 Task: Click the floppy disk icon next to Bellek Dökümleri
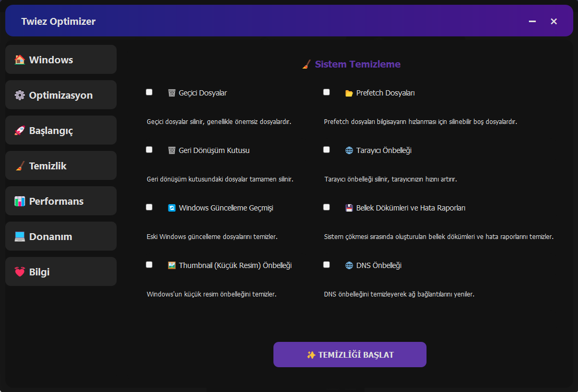coord(349,208)
